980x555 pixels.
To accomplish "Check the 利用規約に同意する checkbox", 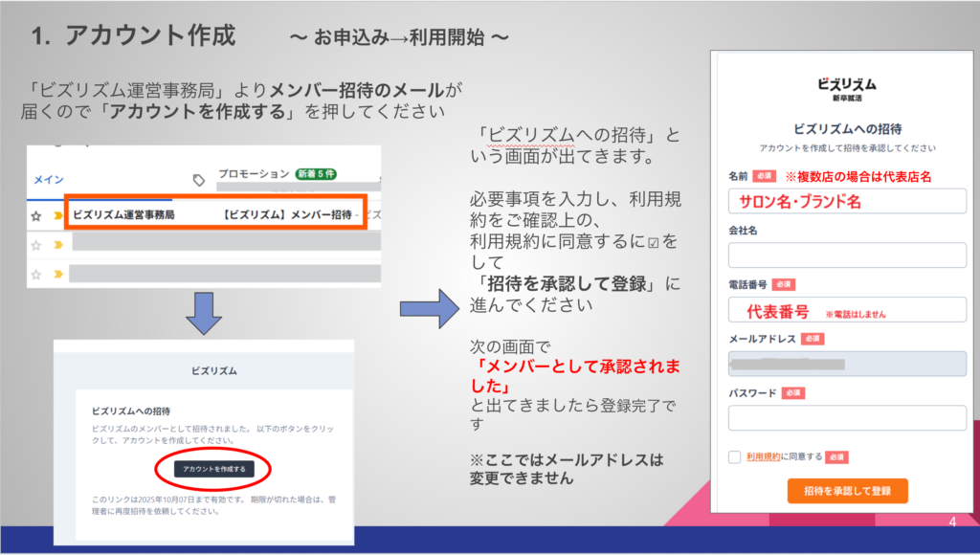I will [734, 456].
